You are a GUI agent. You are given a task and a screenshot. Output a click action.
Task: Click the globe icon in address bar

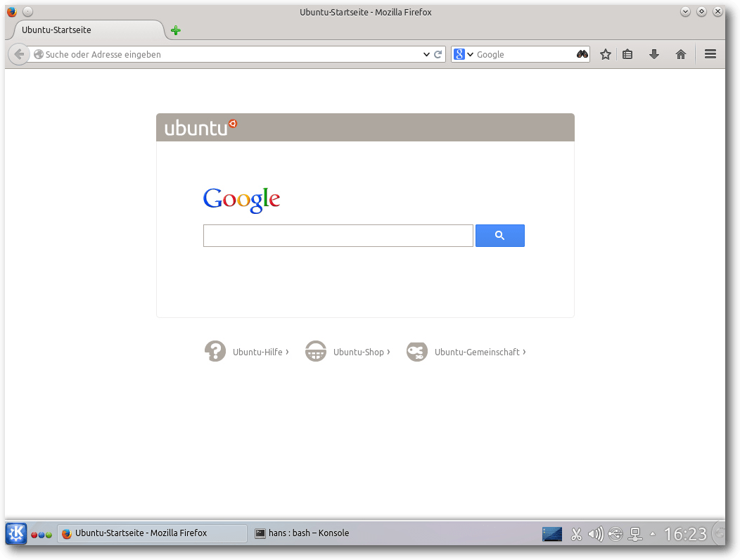coord(39,54)
